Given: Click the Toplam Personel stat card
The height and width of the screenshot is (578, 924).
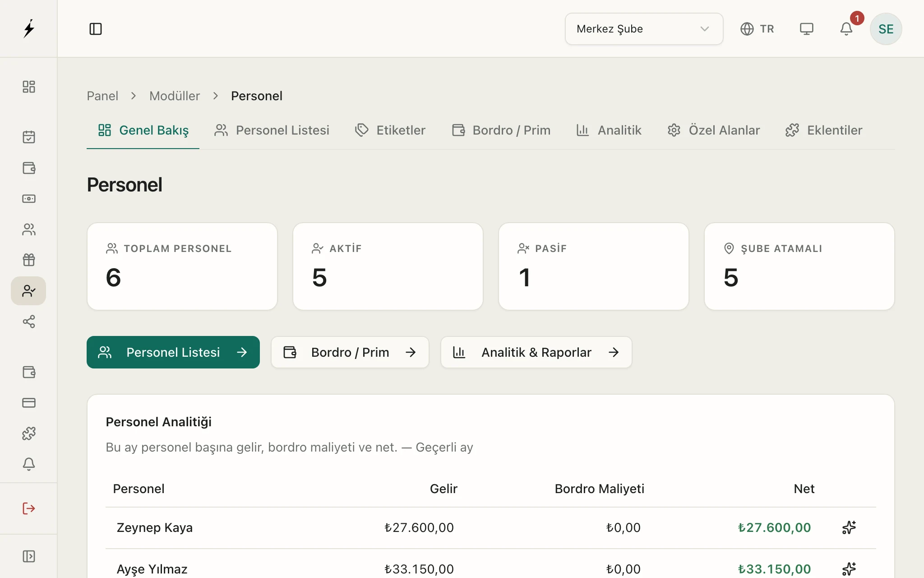Looking at the screenshot, I should tap(182, 266).
